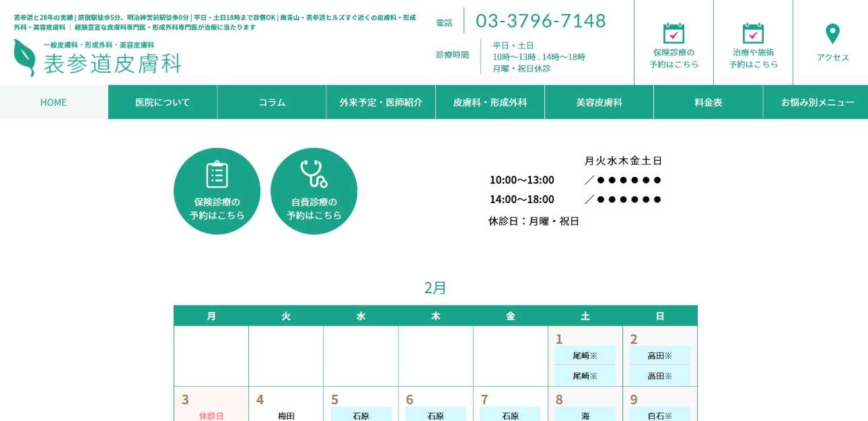Click first 尾崎※ entry on February 1

click(x=585, y=355)
